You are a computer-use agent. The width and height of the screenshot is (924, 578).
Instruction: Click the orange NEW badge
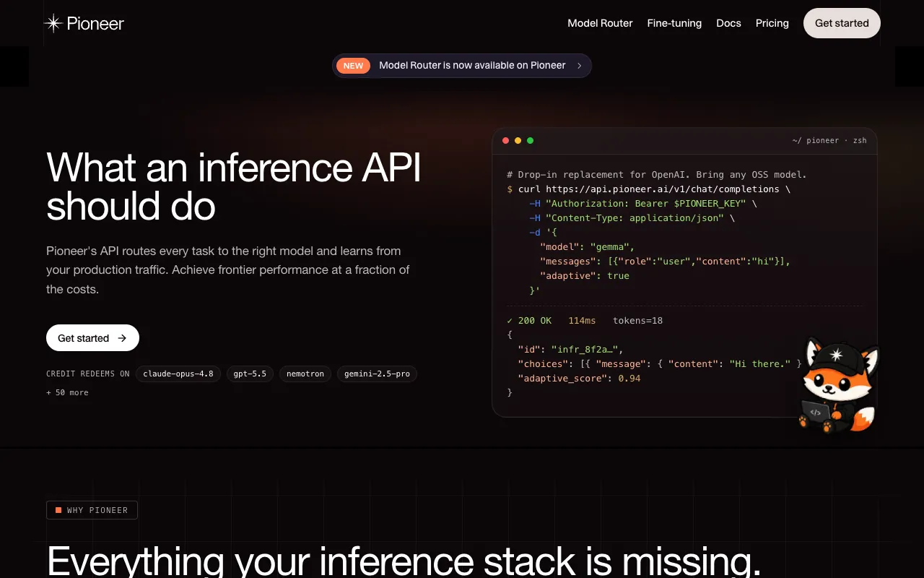[353, 66]
